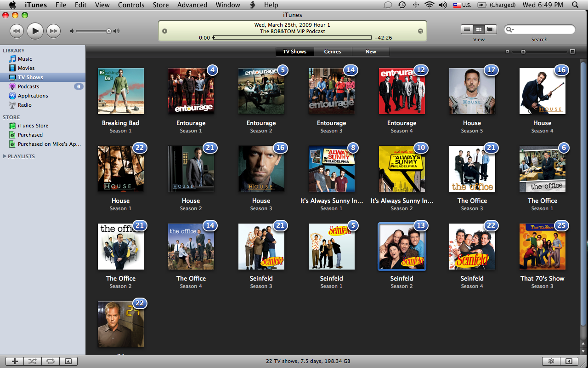
Task: Switch to list view
Action: pos(467,29)
